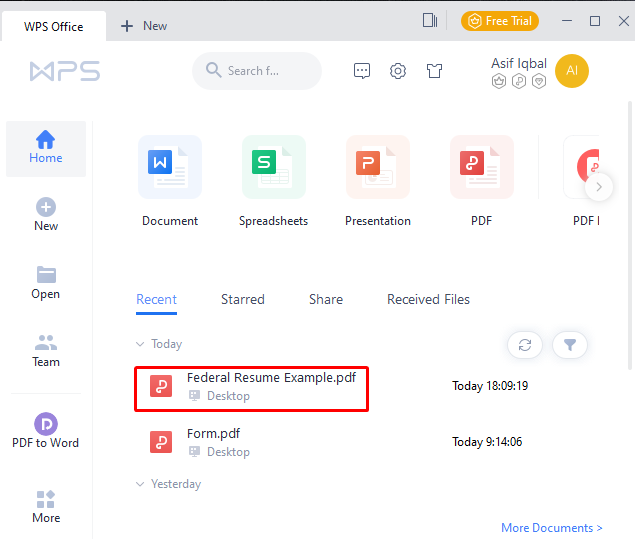This screenshot has width=635, height=558.
Task: Toggle the sidebar panel icon in title bar
Action: tap(430, 20)
